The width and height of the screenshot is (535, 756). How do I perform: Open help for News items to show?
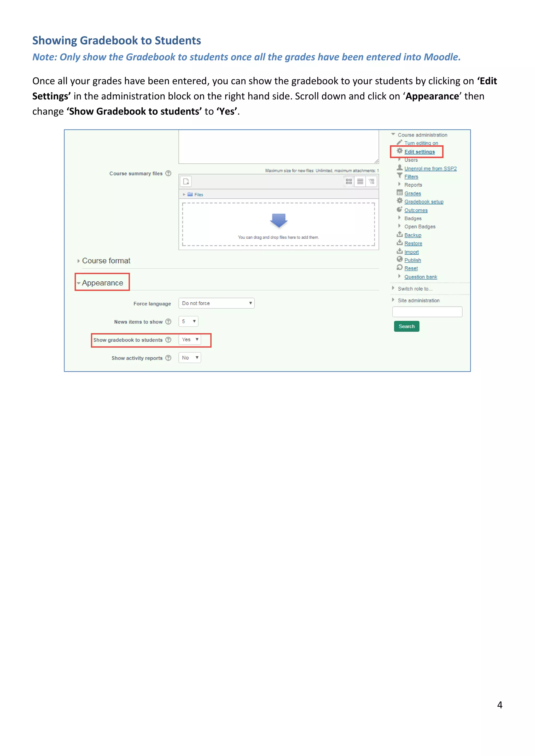tap(168, 322)
